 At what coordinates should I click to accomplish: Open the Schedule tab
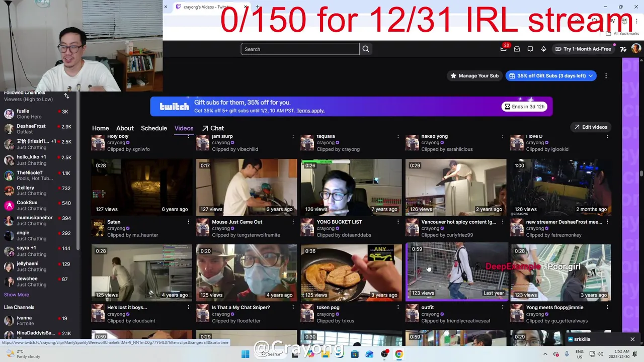tap(154, 128)
